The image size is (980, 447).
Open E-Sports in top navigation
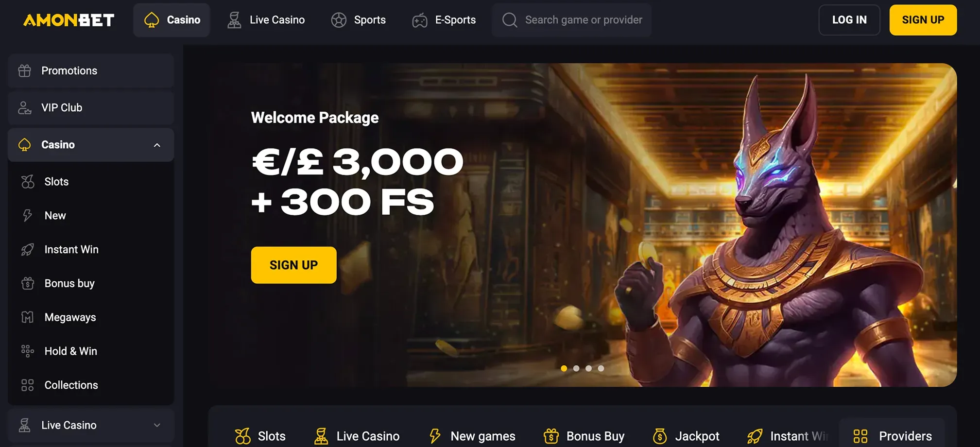(x=444, y=20)
